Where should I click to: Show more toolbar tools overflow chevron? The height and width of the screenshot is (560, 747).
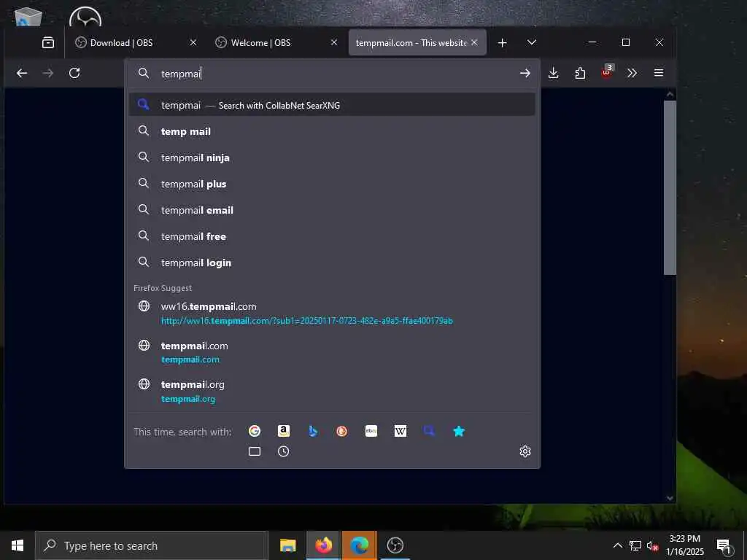click(632, 73)
